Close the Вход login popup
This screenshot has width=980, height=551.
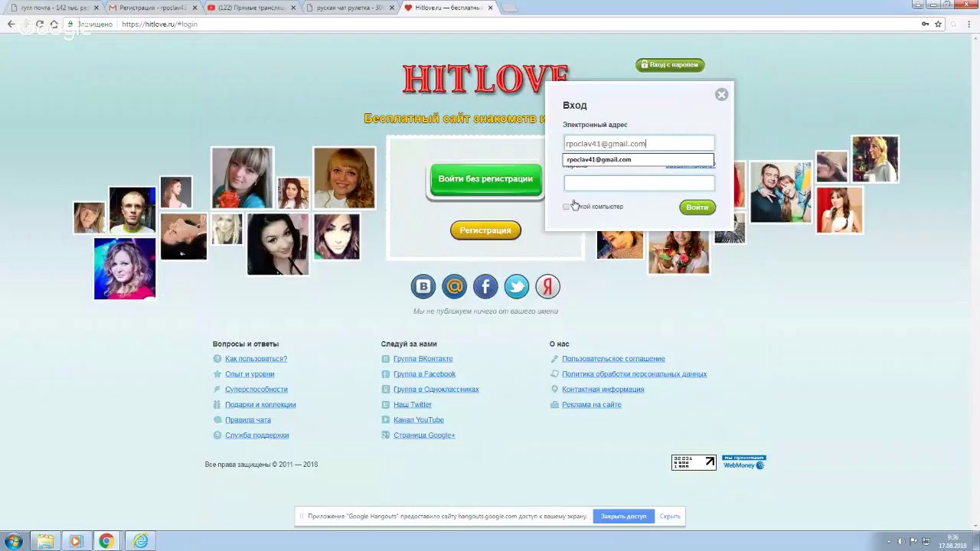tap(721, 95)
